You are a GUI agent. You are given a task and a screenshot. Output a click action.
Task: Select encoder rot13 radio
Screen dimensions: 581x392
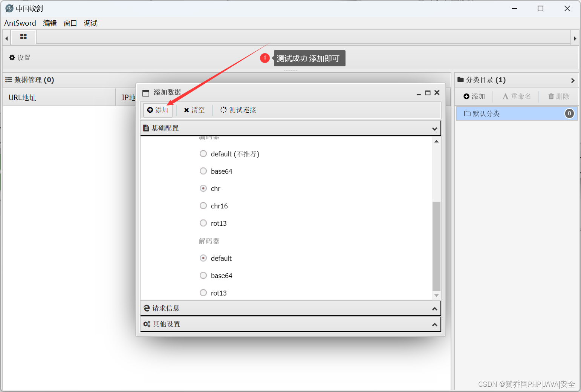203,223
